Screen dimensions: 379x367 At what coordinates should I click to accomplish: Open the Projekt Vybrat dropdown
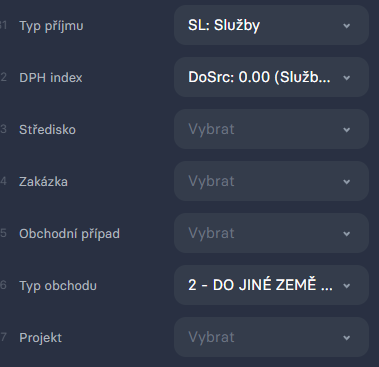[271, 337]
